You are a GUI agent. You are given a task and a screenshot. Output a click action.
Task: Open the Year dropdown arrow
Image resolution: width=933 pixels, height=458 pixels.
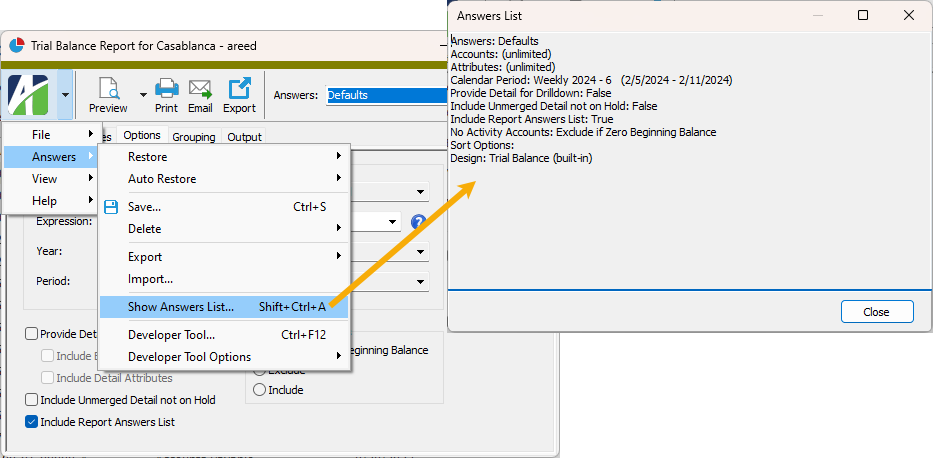click(421, 251)
